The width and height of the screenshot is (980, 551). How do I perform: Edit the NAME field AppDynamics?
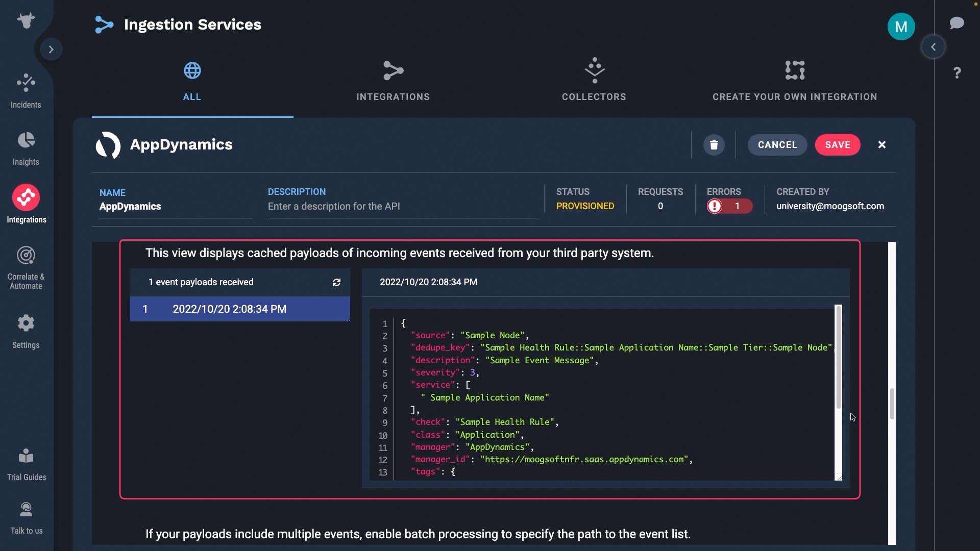(176, 207)
